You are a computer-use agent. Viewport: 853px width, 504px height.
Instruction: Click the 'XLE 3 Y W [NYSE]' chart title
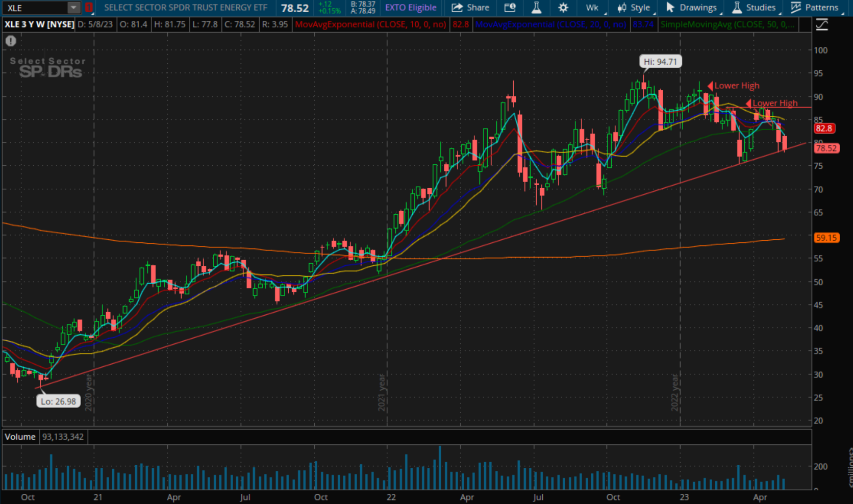(39, 24)
